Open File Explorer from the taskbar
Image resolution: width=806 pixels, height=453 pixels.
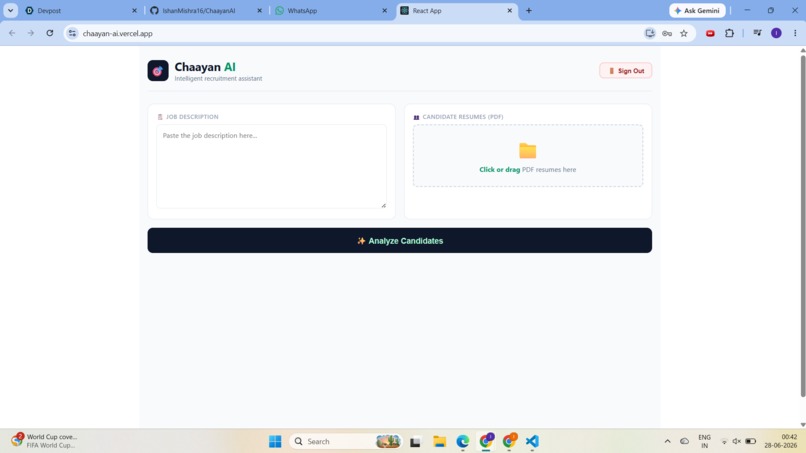click(x=439, y=441)
